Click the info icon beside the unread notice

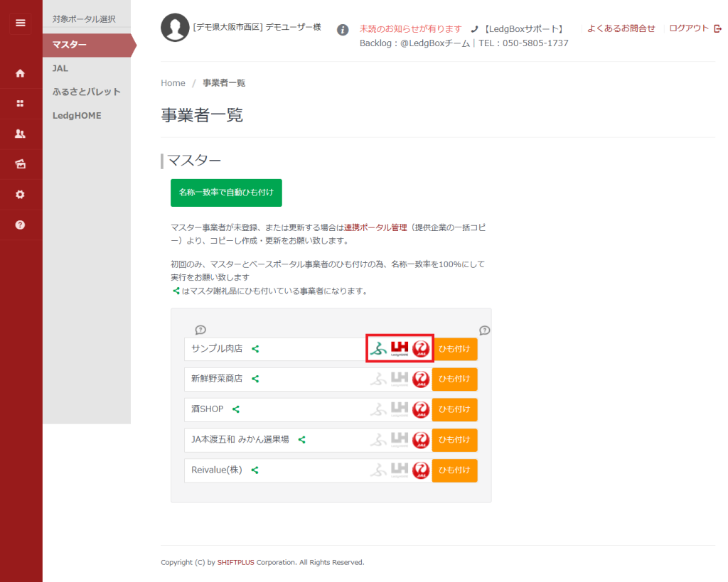(x=343, y=30)
